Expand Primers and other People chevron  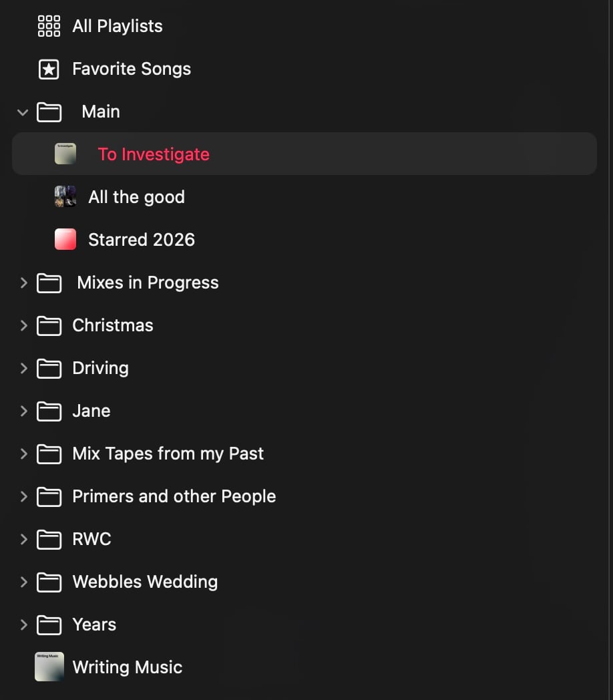tap(23, 496)
